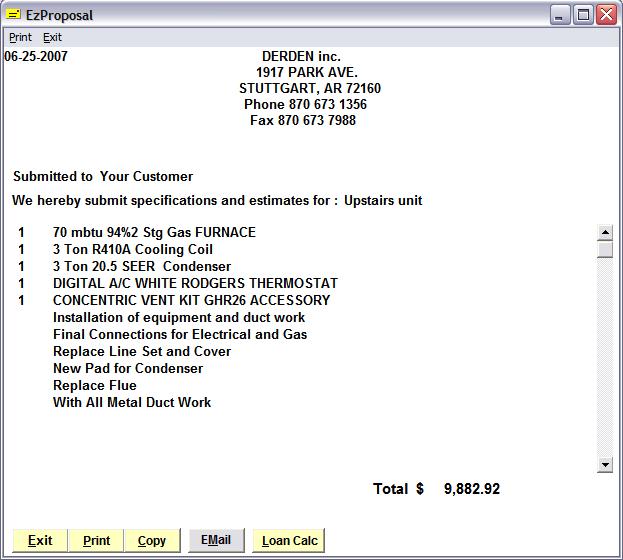
Task: Click the 'Replace Flue' line
Action: point(95,386)
